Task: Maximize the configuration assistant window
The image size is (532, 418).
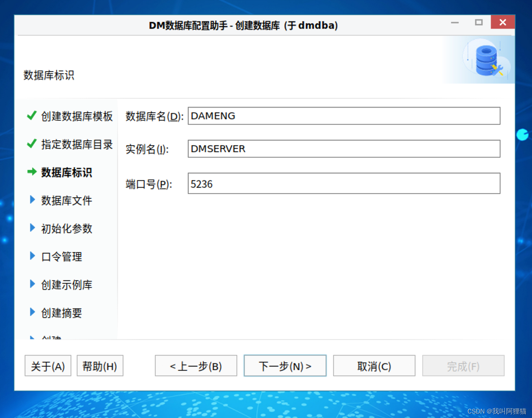Action: 479,22
